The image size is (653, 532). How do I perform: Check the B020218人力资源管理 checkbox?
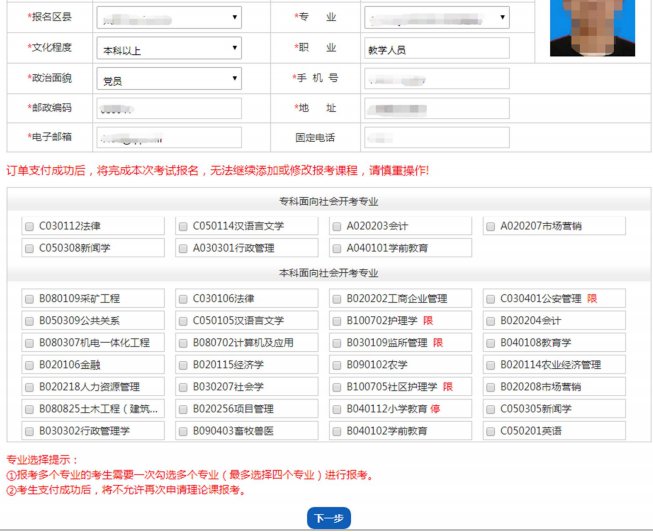click(28, 387)
